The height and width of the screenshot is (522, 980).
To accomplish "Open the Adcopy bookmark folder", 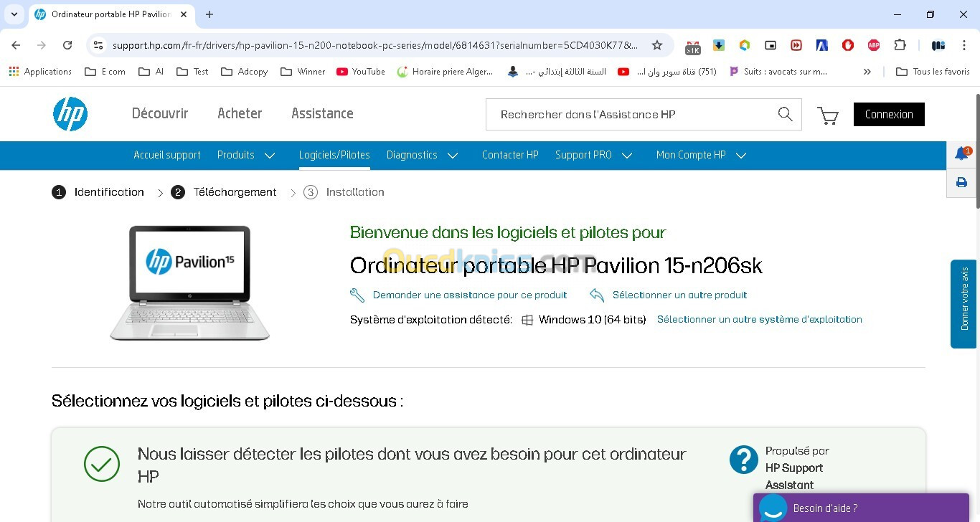I will click(x=245, y=72).
